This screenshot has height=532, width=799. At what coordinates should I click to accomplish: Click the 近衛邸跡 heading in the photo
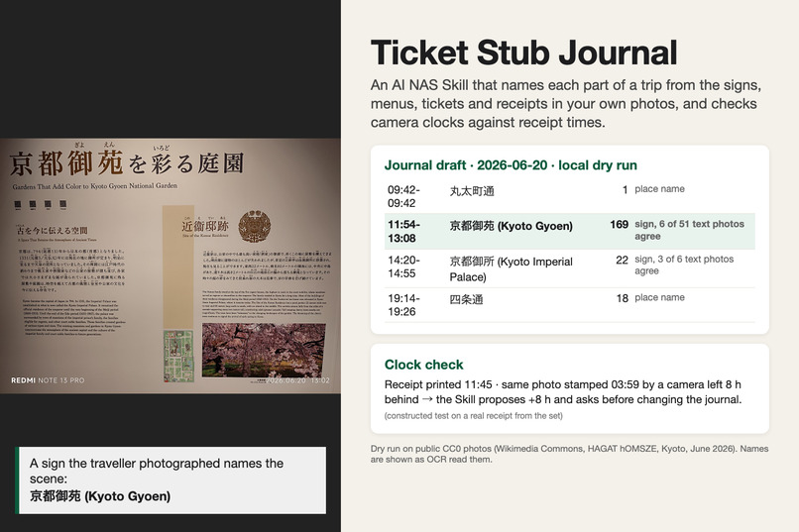pos(205,226)
